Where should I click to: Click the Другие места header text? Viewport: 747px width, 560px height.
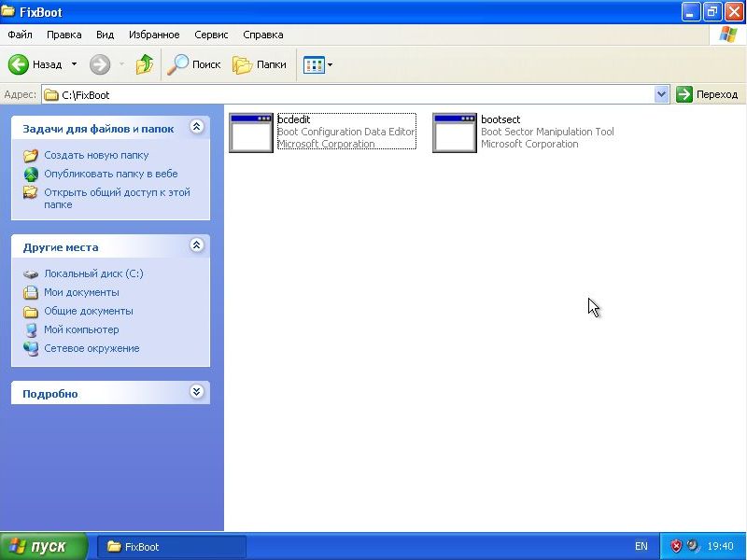point(61,247)
